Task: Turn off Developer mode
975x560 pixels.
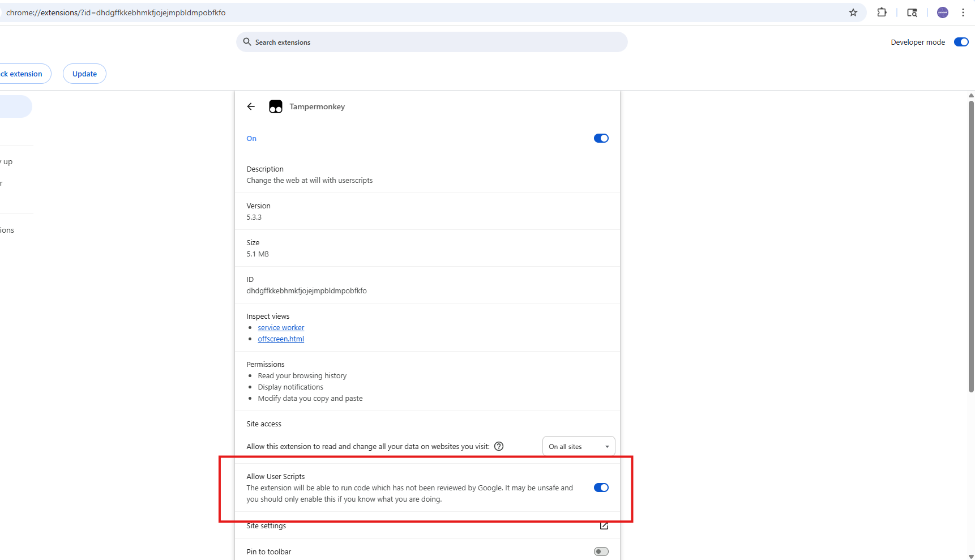Action: 961,42
